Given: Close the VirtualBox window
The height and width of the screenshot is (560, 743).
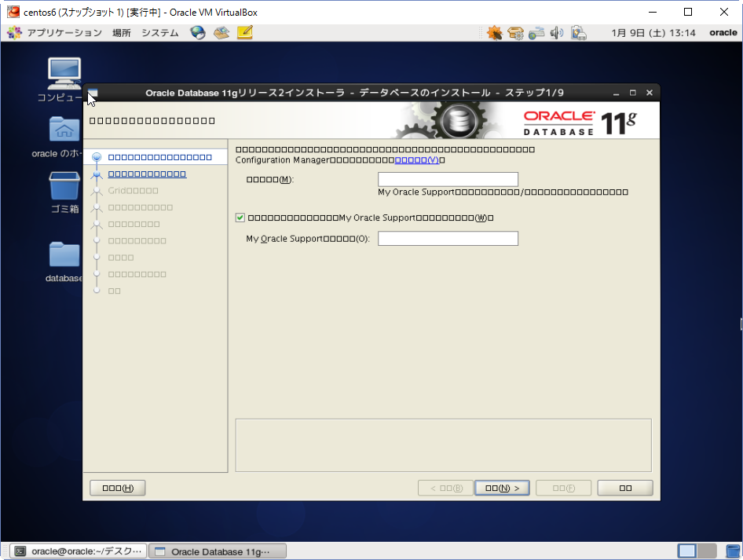Looking at the screenshot, I should pos(724,13).
